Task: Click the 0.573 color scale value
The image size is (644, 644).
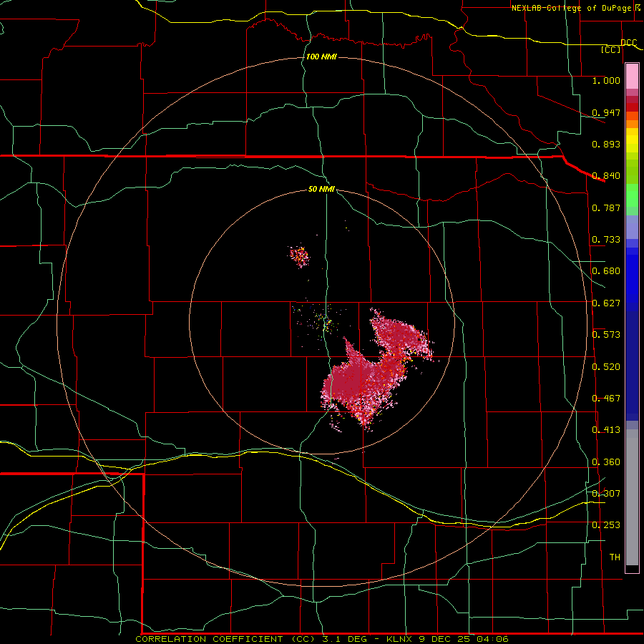Action: [x=606, y=335]
